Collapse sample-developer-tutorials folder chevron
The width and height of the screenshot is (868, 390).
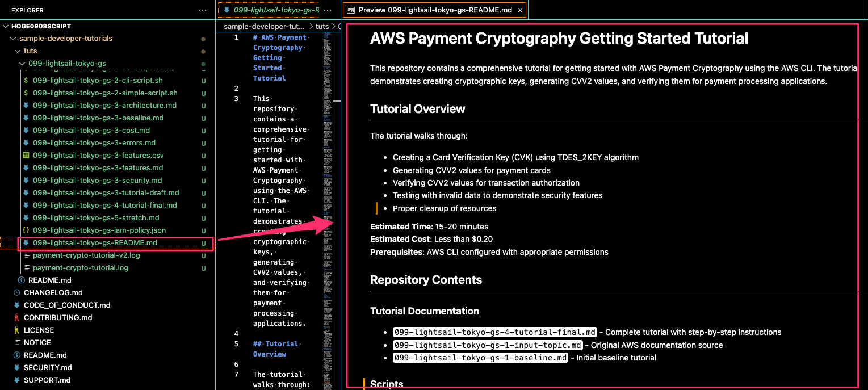coord(13,39)
